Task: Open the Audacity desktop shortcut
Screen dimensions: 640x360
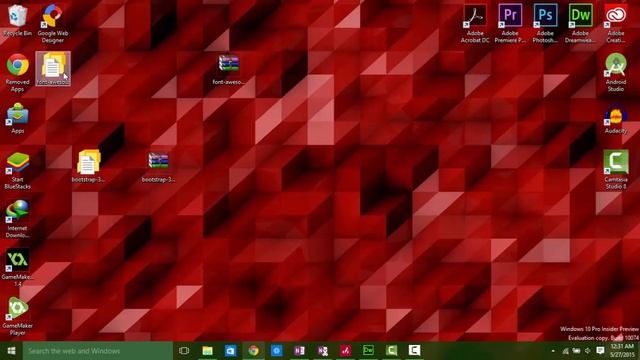Action: (616, 119)
